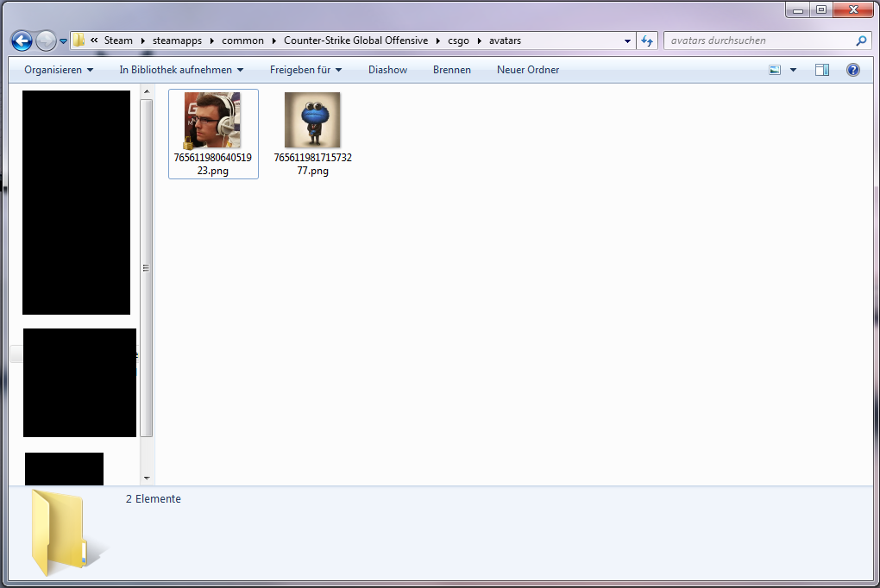
Task: Expand subfolders arrow after csgo
Action: tap(480, 41)
